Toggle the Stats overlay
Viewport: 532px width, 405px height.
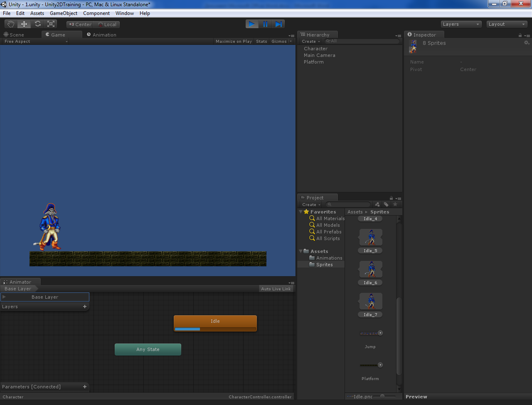(261, 42)
